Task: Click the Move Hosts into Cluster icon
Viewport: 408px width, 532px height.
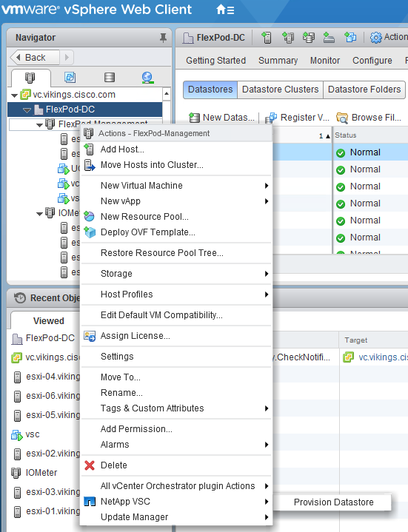Action: point(90,165)
